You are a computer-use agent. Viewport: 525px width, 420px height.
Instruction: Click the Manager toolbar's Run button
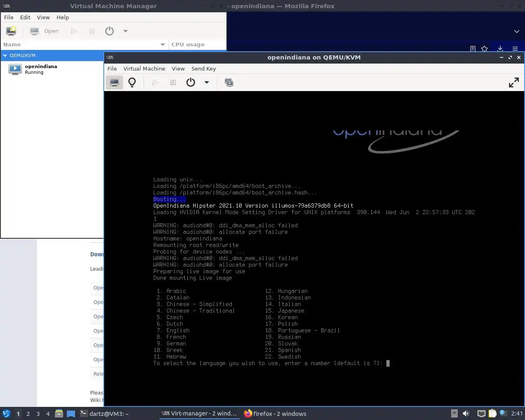(74, 31)
